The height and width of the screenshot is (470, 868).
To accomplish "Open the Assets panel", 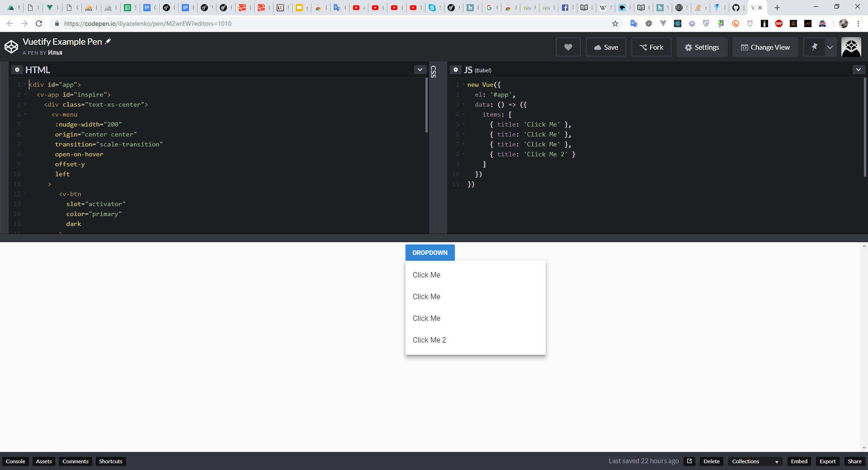I will (44, 461).
